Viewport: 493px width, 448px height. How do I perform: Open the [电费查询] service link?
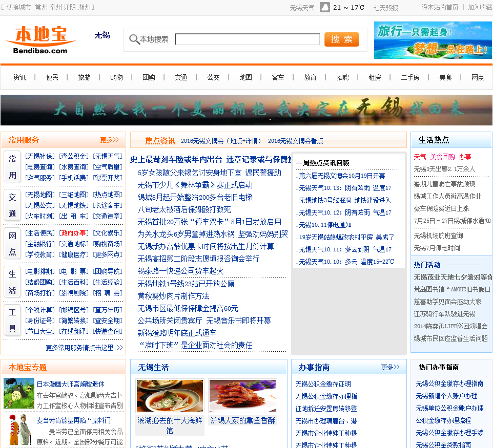click(40, 167)
